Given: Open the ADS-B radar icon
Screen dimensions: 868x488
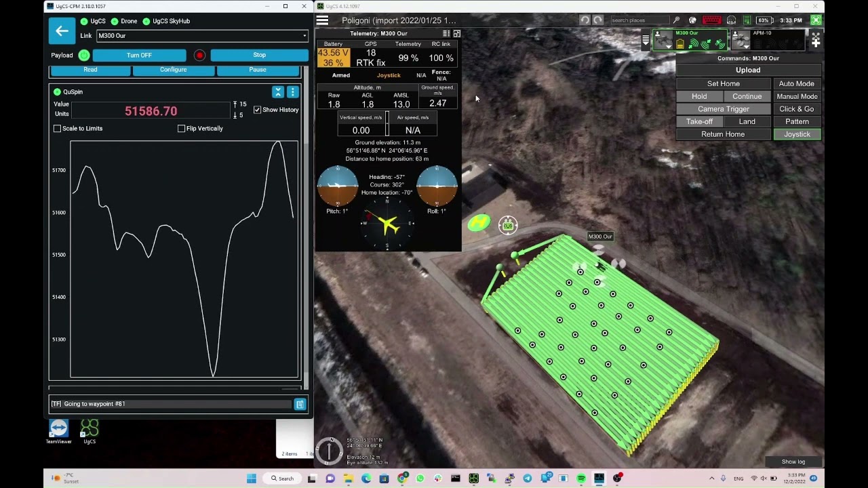Looking at the screenshot, I should pyautogui.click(x=731, y=20).
